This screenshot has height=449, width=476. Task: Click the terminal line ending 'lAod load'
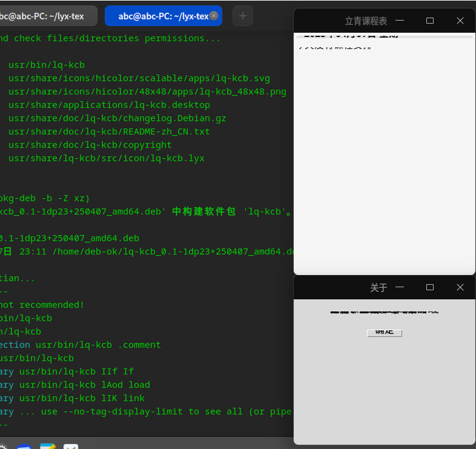(75, 385)
